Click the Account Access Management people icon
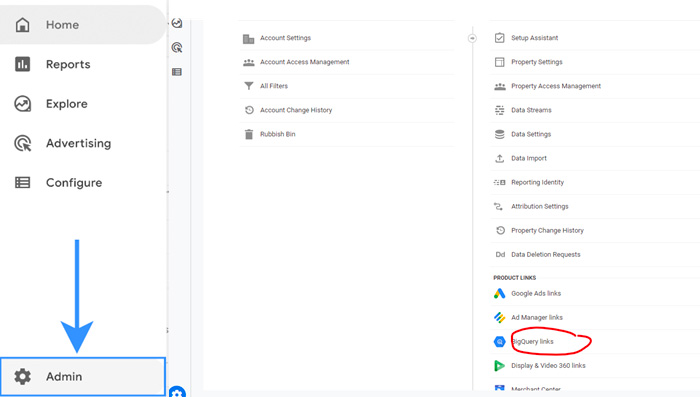 249,63
